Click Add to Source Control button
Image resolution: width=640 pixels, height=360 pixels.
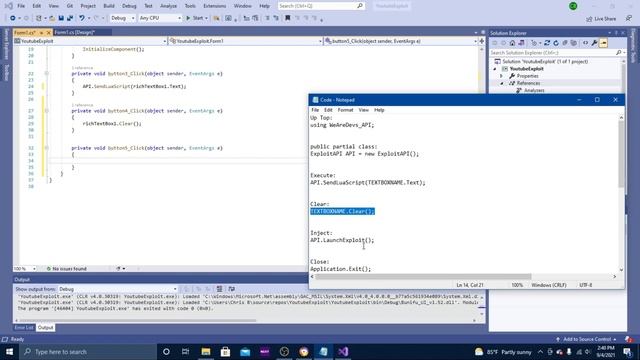coord(587,339)
